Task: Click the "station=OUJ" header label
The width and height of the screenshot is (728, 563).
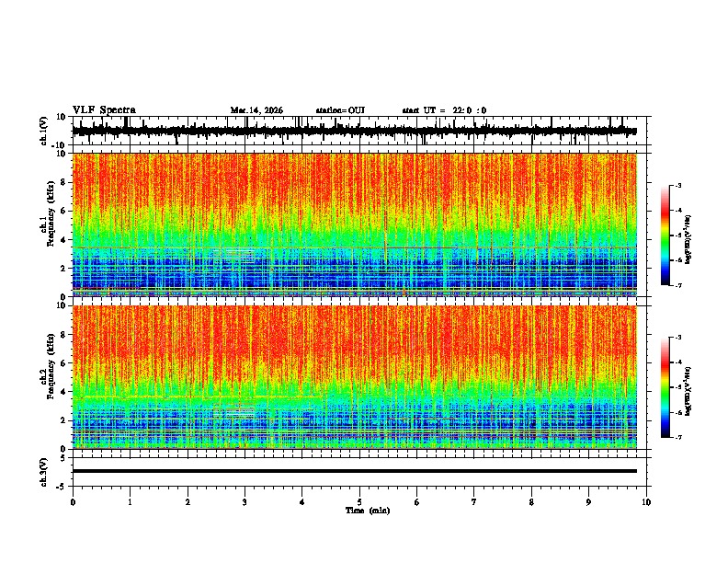Action: [x=340, y=110]
